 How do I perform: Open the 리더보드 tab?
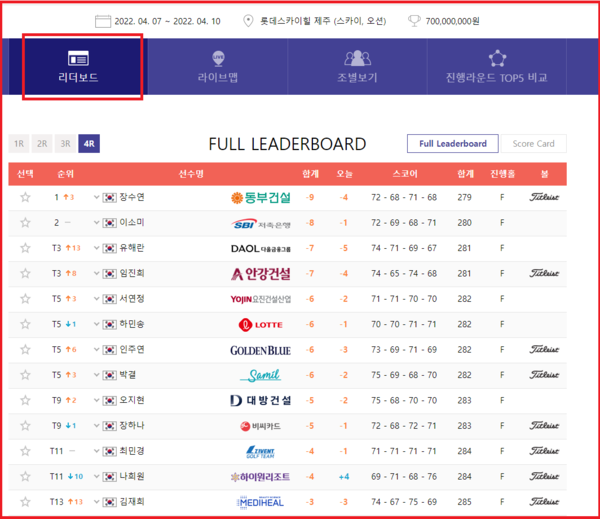tap(78, 67)
